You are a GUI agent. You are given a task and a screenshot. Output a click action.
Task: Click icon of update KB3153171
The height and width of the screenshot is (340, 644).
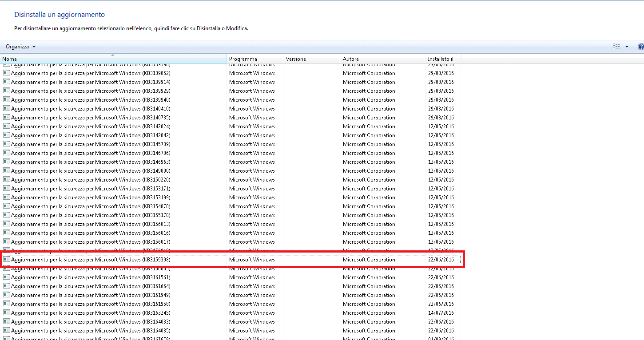click(x=7, y=189)
